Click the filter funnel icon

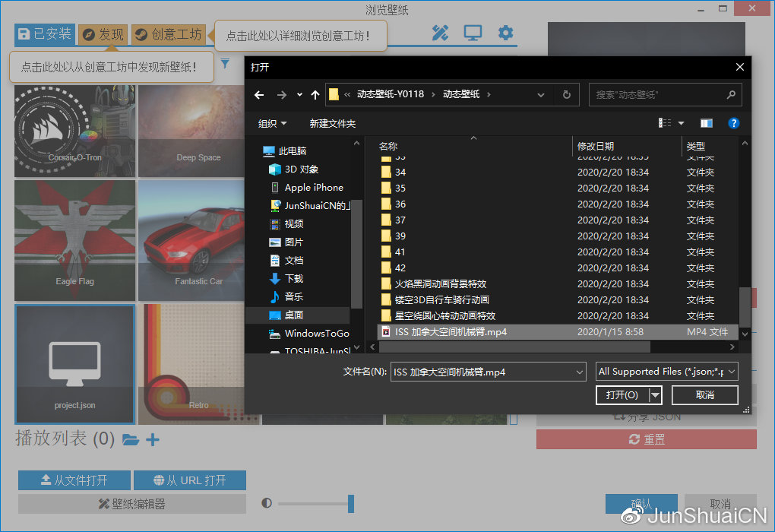[225, 63]
